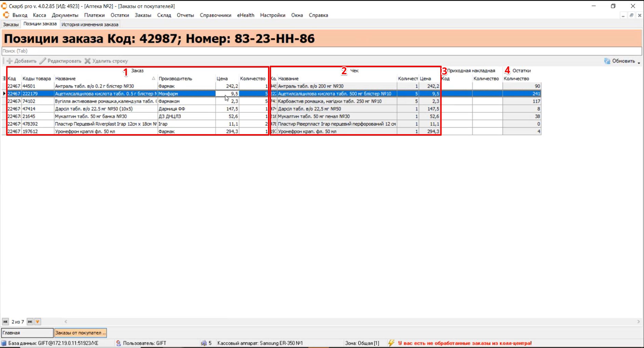Click the Редактировать pencil icon
Image resolution: width=644 pixels, height=348 pixels.
pyautogui.click(x=43, y=61)
